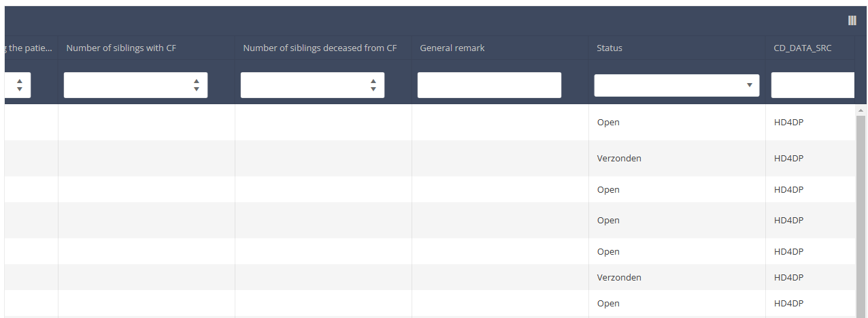Focus 'Number of siblings with CF' filter input

pos(126,85)
